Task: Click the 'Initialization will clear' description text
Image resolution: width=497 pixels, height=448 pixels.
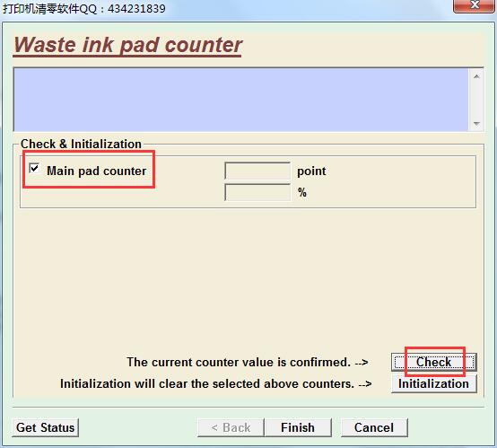Action: 216,383
